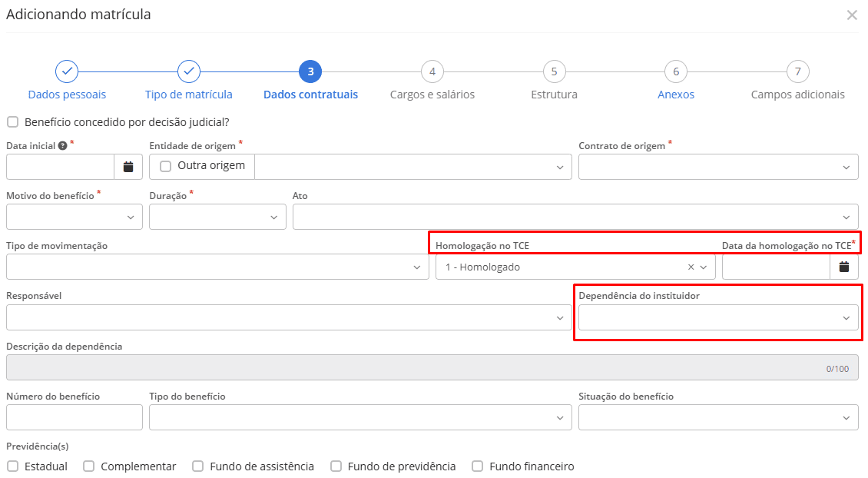868x478 pixels.
Task: Select the Dados pessoais step label
Action: tap(66, 95)
